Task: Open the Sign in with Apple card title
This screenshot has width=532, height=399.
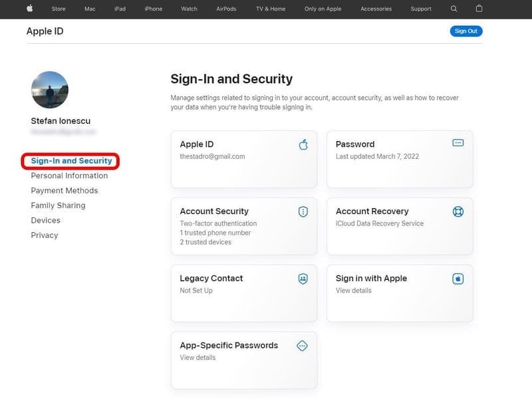Action: [371, 279]
